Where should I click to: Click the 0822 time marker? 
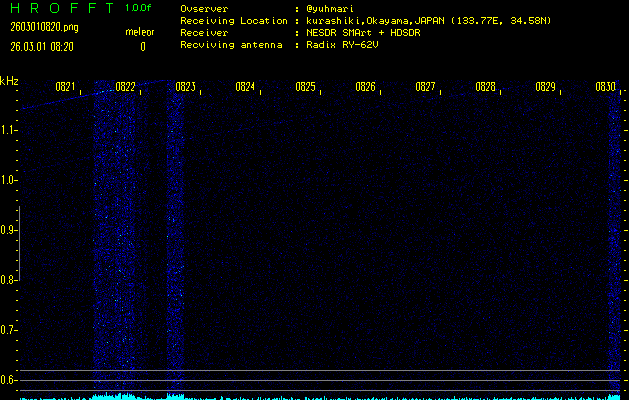click(x=125, y=87)
